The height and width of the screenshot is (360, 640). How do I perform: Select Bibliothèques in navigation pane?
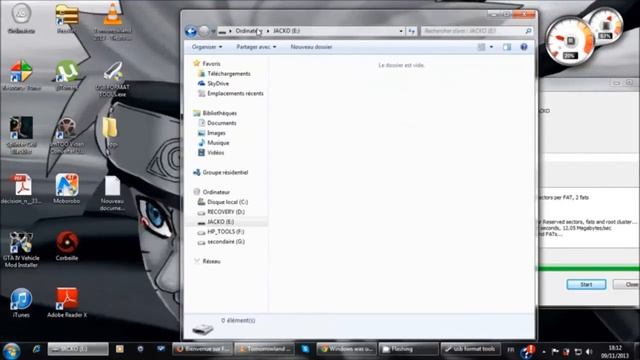[220, 113]
